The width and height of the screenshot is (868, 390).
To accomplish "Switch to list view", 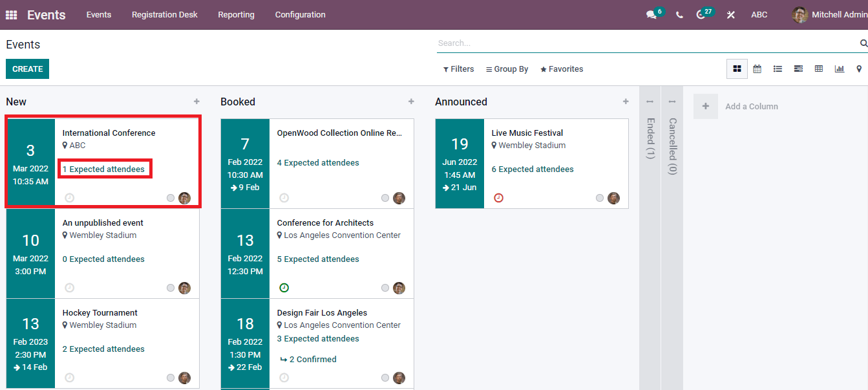I will click(x=778, y=69).
